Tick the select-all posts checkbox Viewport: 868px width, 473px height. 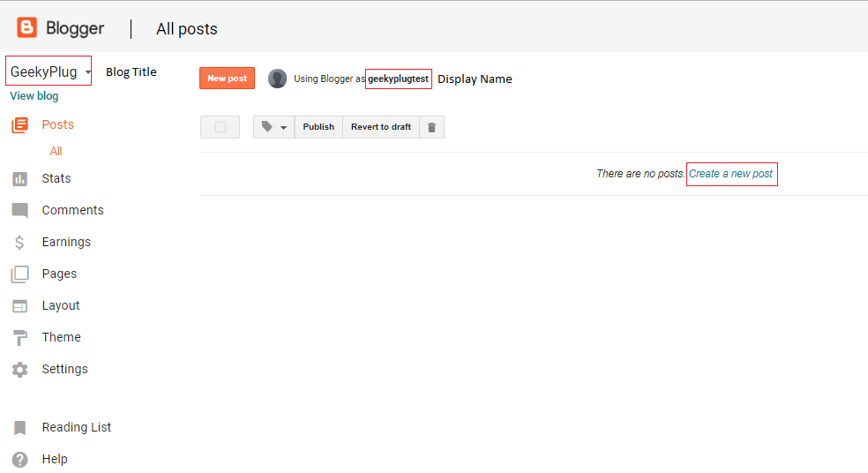click(x=221, y=127)
